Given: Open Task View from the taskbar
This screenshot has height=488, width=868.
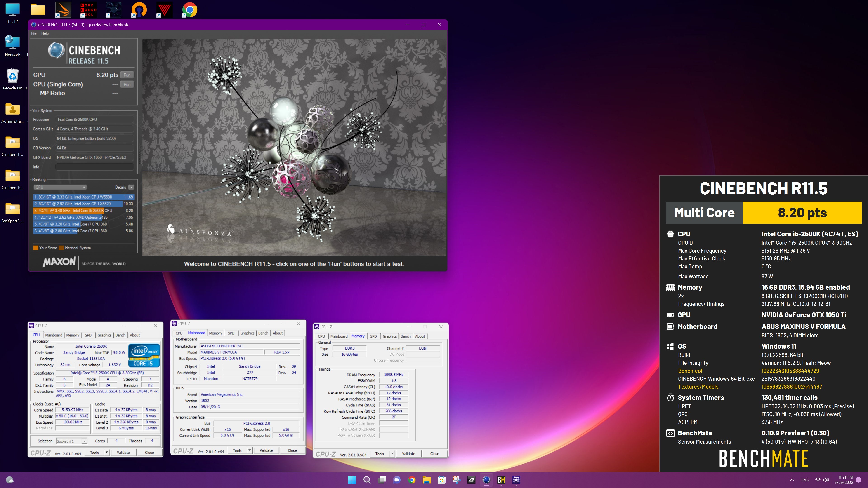Looking at the screenshot, I should pos(382,480).
